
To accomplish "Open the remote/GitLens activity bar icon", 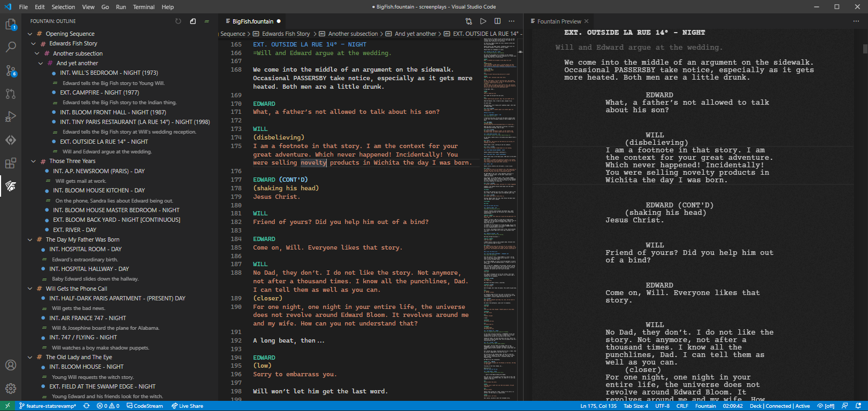I will (11, 140).
